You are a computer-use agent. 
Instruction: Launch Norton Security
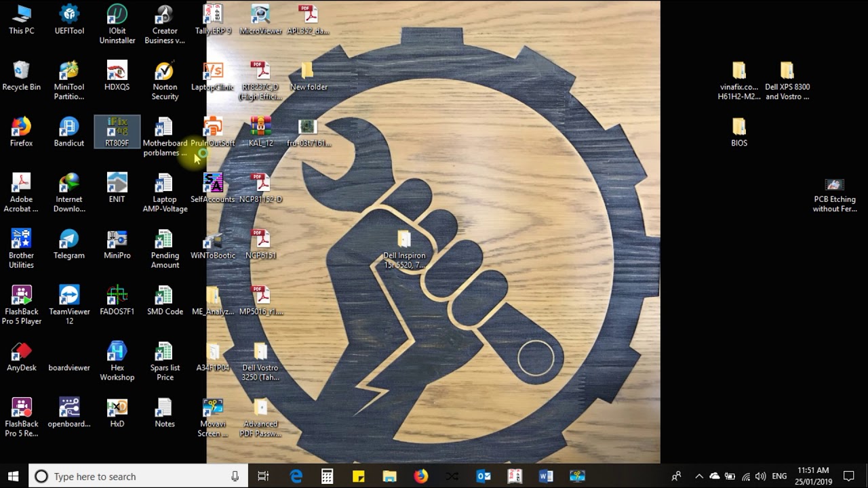(x=165, y=81)
